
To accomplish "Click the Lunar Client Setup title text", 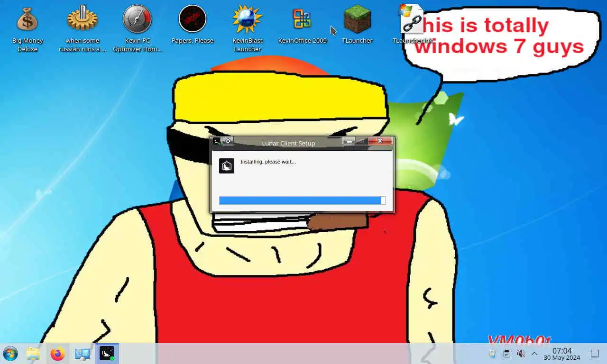I will tap(288, 143).
